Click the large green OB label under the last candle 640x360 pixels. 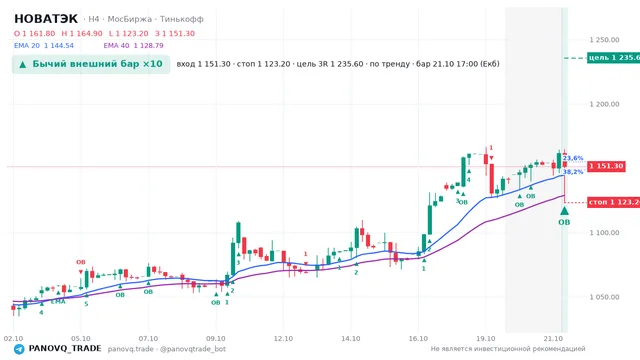click(x=564, y=222)
